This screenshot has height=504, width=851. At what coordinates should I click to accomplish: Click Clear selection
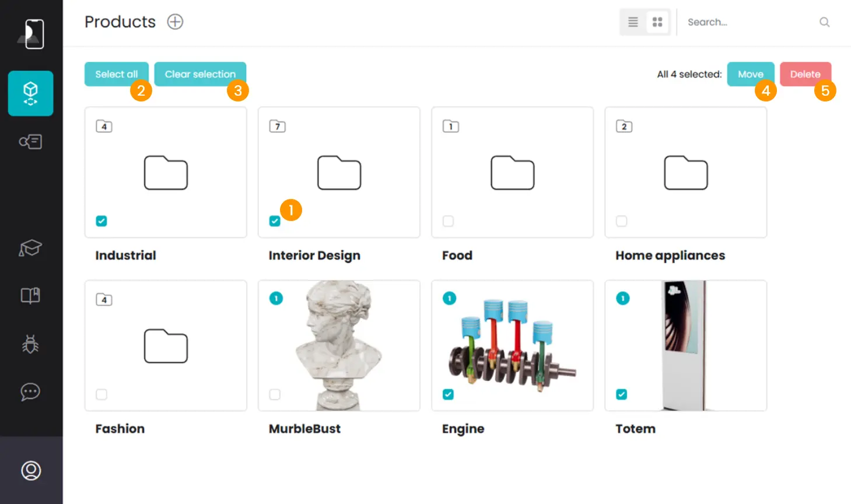tap(200, 73)
